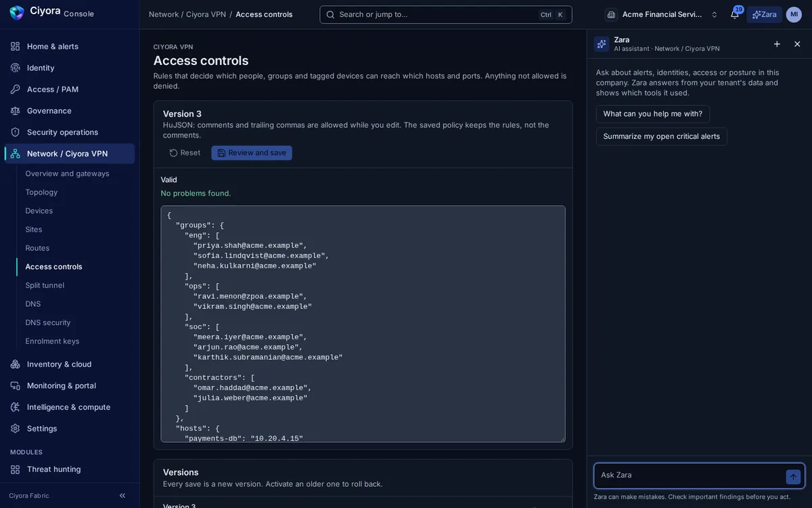Click inside the policy JSON editor
The height and width of the screenshot is (508, 812).
(363, 324)
